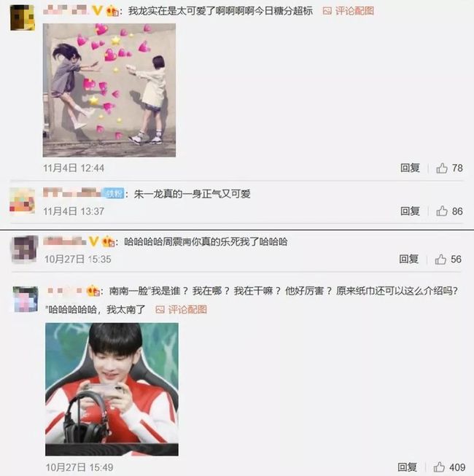
Task: Reply to comment posted 11月4日 13:37
Action: (x=410, y=211)
